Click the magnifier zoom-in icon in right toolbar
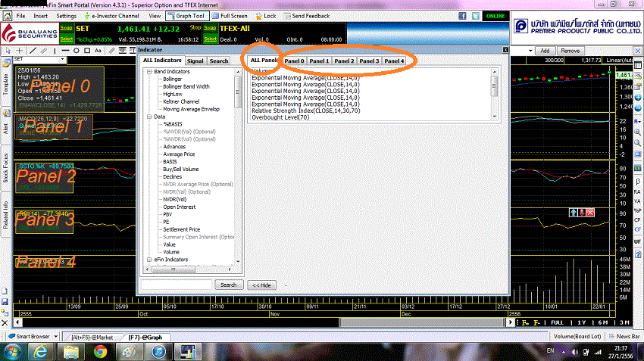 click(638, 132)
